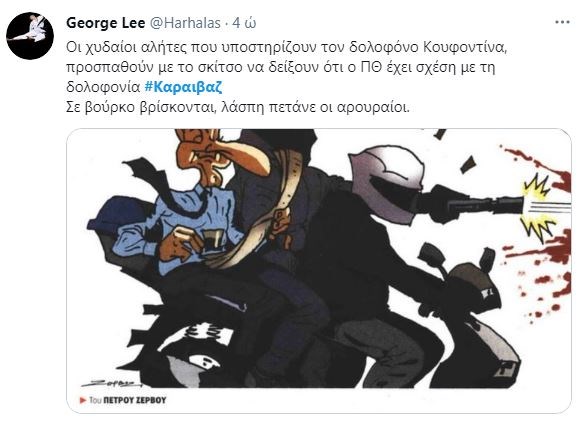Image resolution: width=586 pixels, height=426 pixels.
Task: Click the scooter's handlebar mirror
Action: 434,256
